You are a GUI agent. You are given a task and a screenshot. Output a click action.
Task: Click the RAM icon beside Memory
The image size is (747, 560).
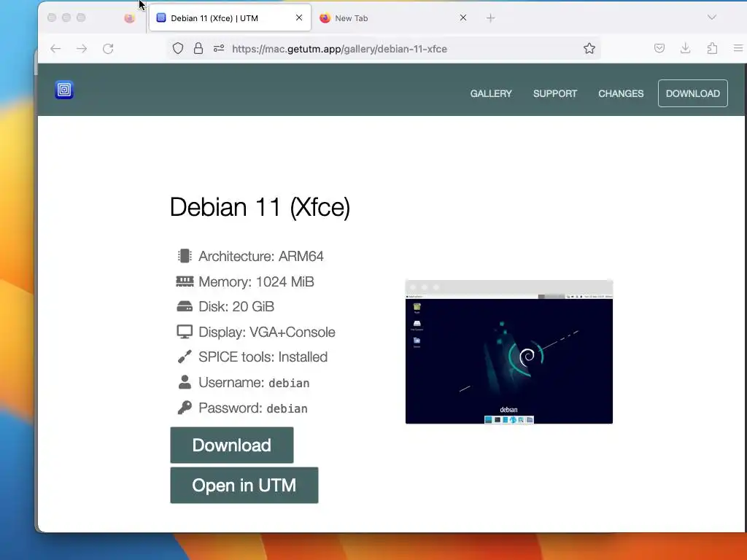185,281
